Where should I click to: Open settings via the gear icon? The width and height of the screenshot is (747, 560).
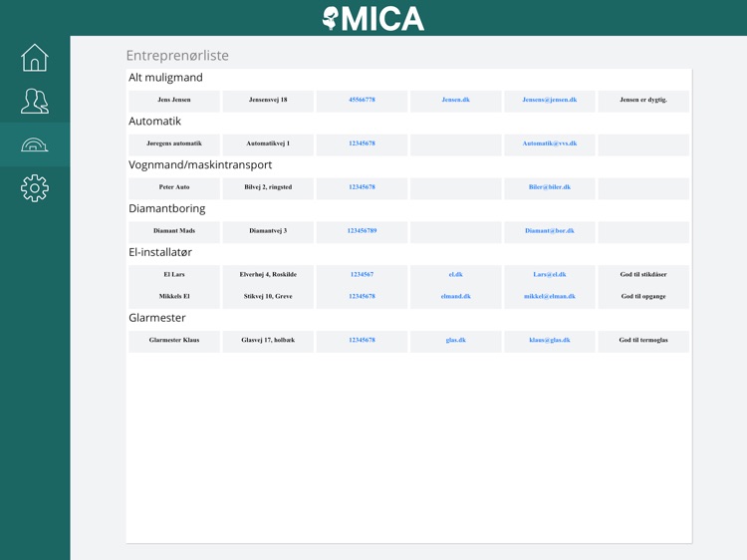click(x=35, y=188)
